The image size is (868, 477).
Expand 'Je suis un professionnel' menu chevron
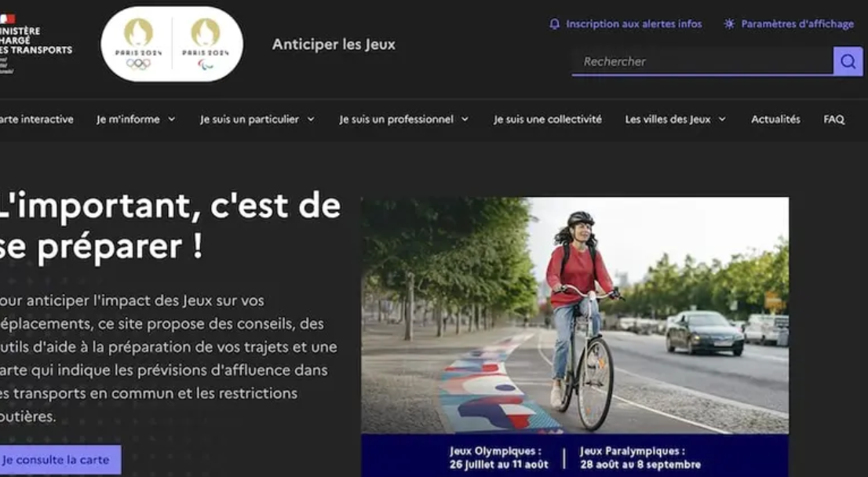465,119
